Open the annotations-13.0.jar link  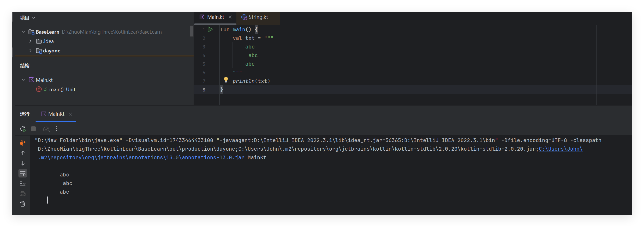pyautogui.click(x=141, y=157)
